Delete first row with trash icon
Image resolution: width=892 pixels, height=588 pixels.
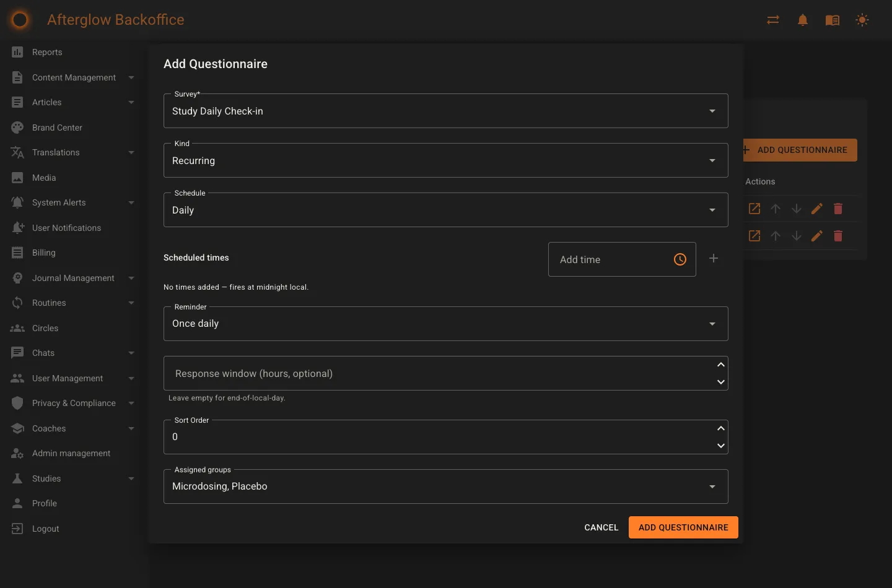click(838, 209)
